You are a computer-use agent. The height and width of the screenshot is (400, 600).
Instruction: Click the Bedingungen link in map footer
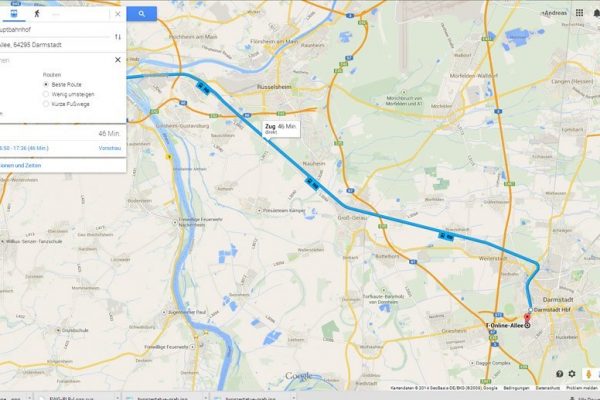click(x=516, y=388)
